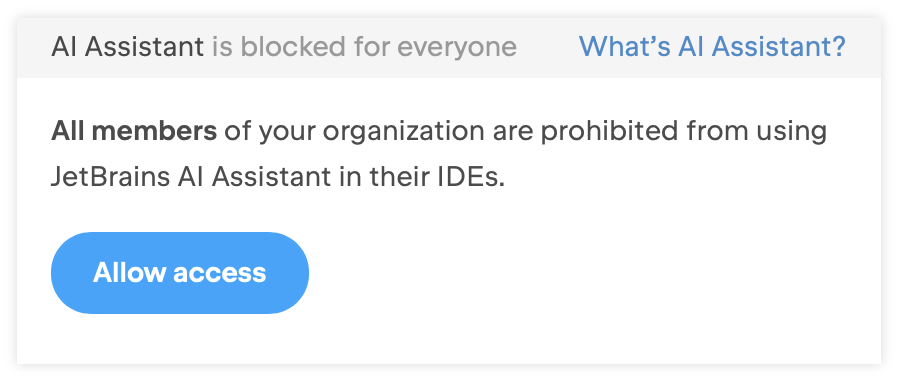Click the word 'access' on the blue button
Viewport: 906px width, 384px height.
click(x=220, y=274)
